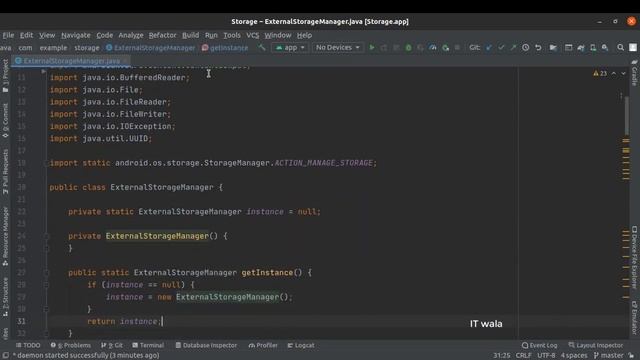
Task: Open the TODO tool window
Action: pyautogui.click(x=28, y=345)
